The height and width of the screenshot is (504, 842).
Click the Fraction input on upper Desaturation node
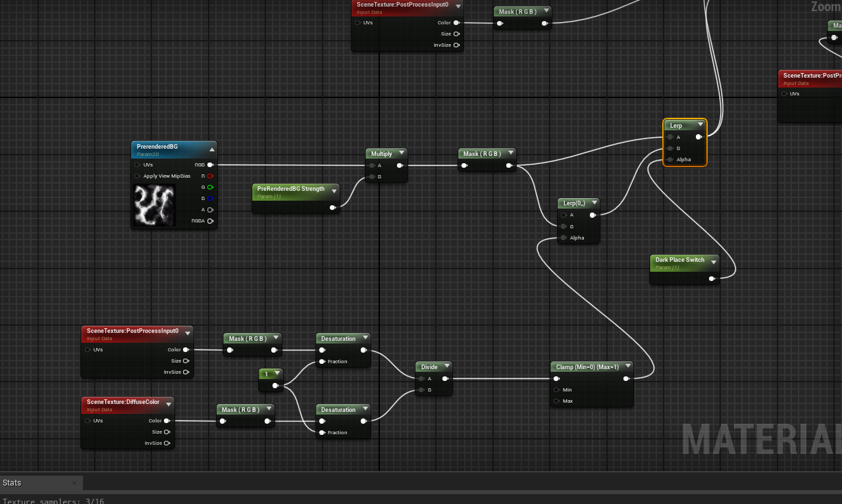pos(321,361)
